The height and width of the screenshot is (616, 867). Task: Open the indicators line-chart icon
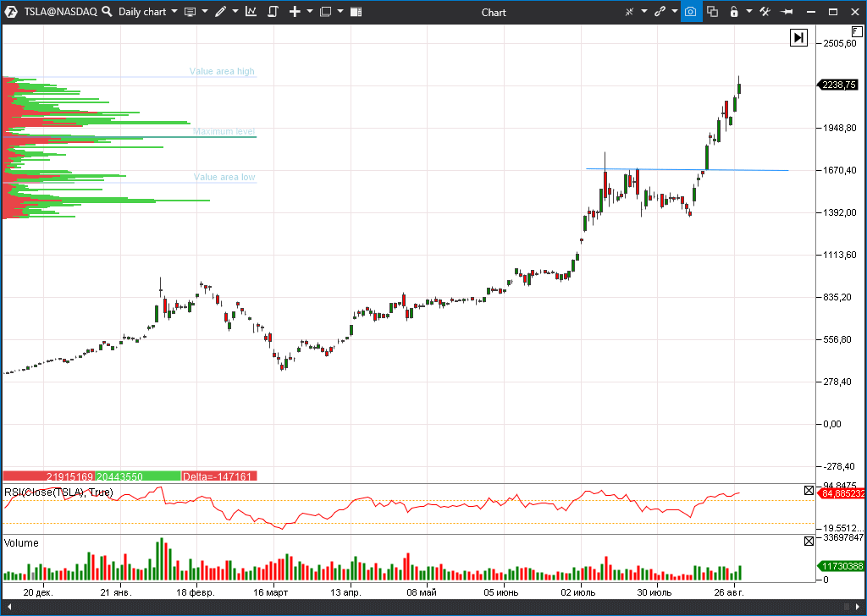point(251,12)
